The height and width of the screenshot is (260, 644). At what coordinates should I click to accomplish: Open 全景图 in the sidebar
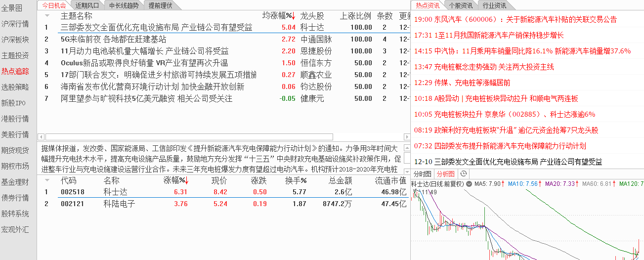11,8
